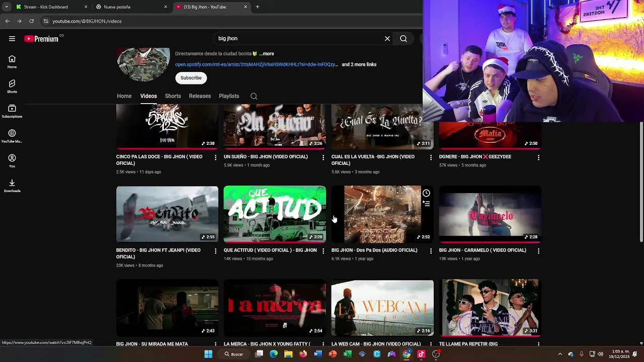Open options for QUE ACTITUD video
This screenshot has height=362, width=644.
(324, 251)
